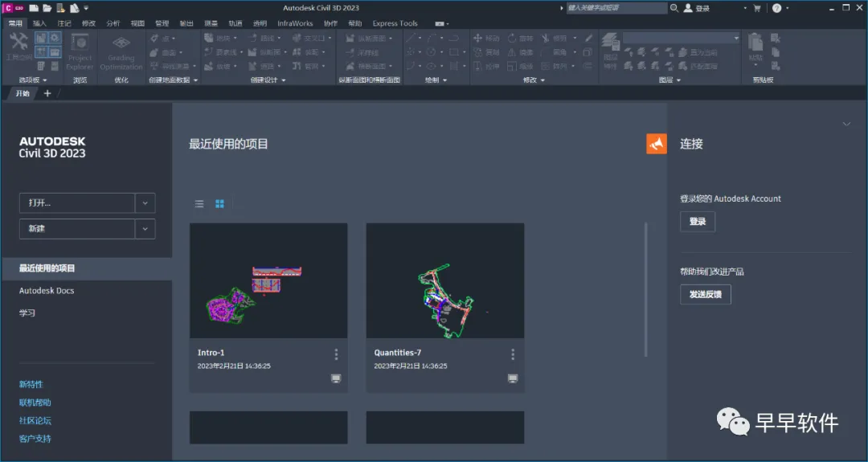
Task: Click the 新建 new button
Action: pyautogui.click(x=77, y=229)
